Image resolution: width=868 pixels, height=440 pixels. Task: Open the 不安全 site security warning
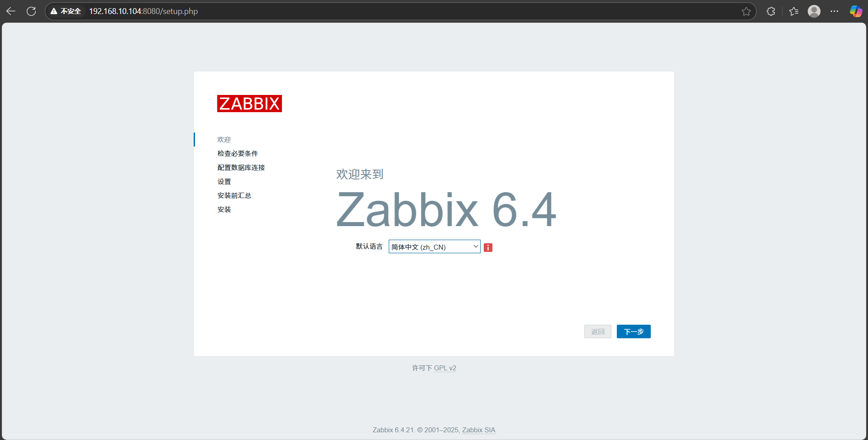click(66, 11)
